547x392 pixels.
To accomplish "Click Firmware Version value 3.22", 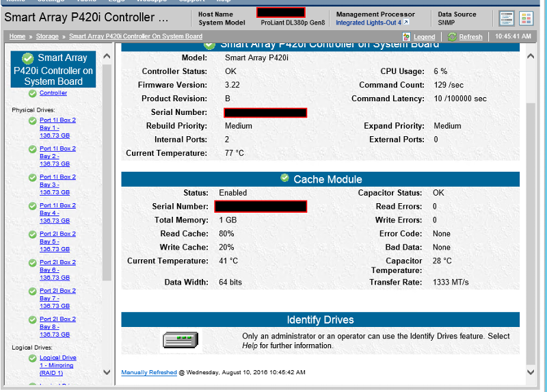I will pyautogui.click(x=232, y=85).
